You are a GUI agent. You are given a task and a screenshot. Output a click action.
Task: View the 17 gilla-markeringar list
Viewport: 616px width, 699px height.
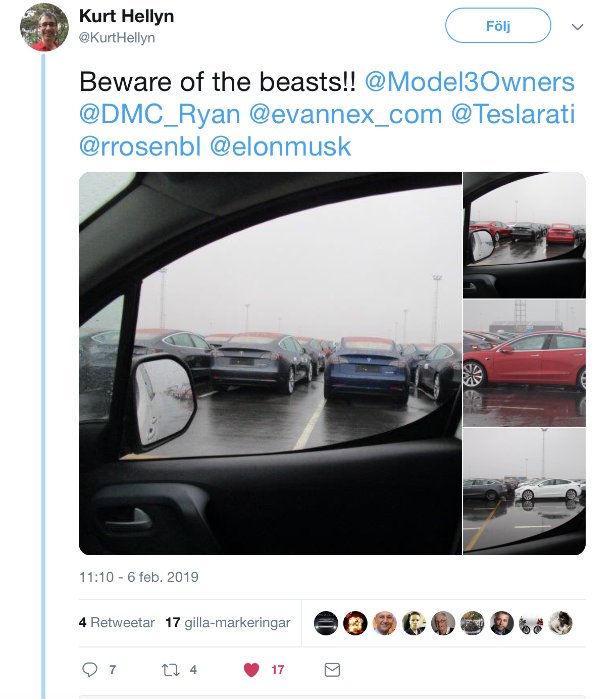[228, 623]
